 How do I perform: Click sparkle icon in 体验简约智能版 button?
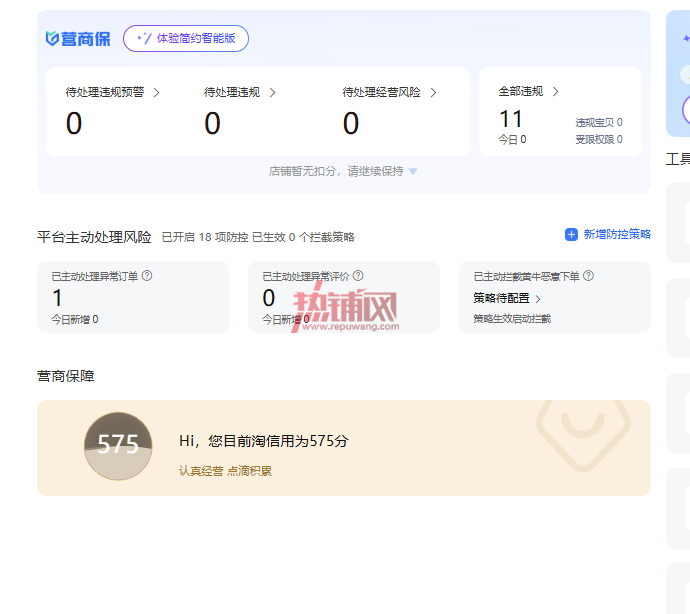tap(144, 38)
